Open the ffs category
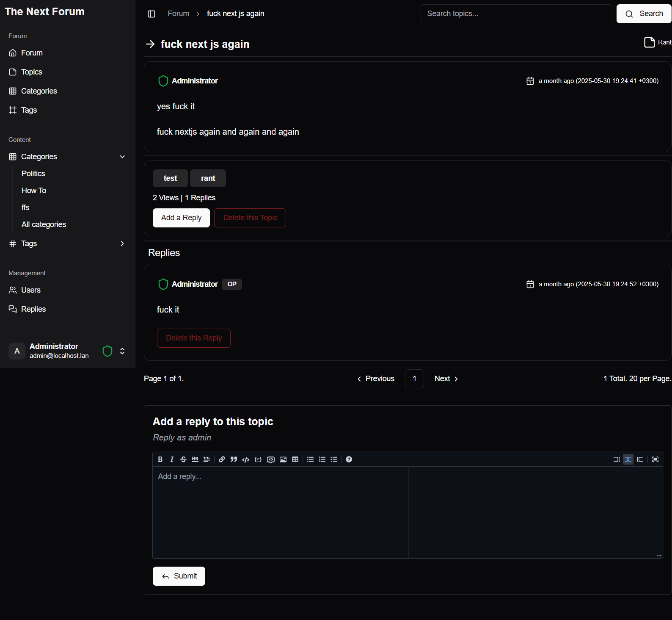Viewport: 672px width, 620px height. tap(25, 208)
